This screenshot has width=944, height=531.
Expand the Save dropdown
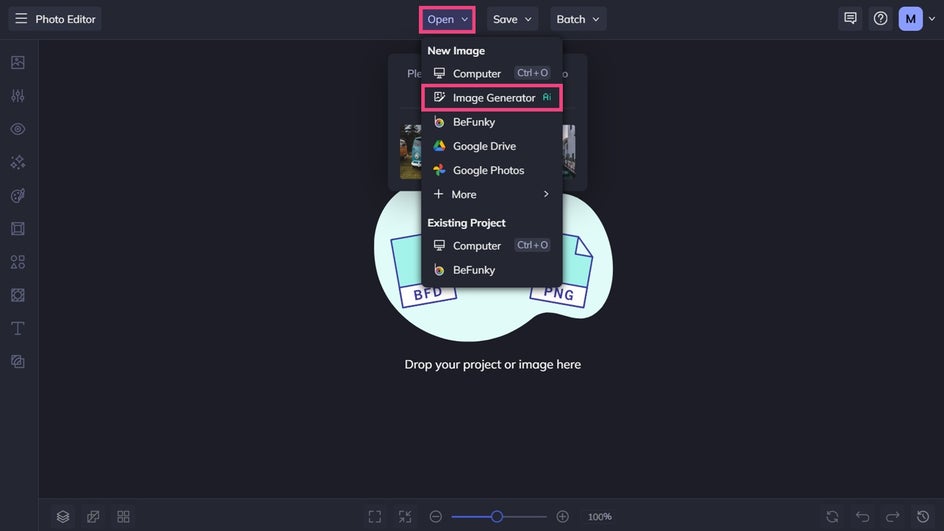512,19
